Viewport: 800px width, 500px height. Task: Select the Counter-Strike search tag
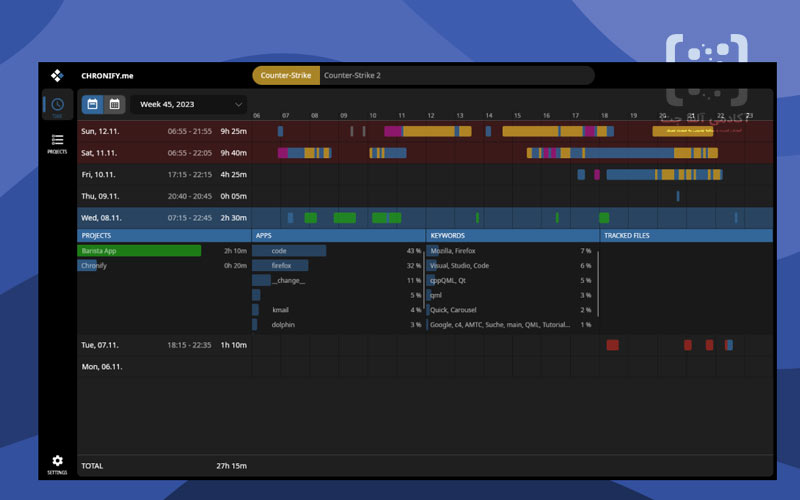(286, 76)
